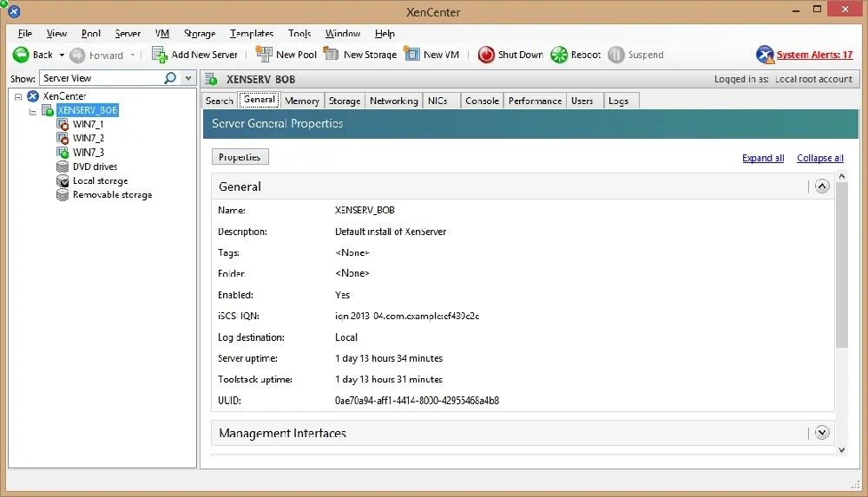Click the properties panel scroll up arrow
The height and width of the screenshot is (497, 868).
(x=842, y=177)
